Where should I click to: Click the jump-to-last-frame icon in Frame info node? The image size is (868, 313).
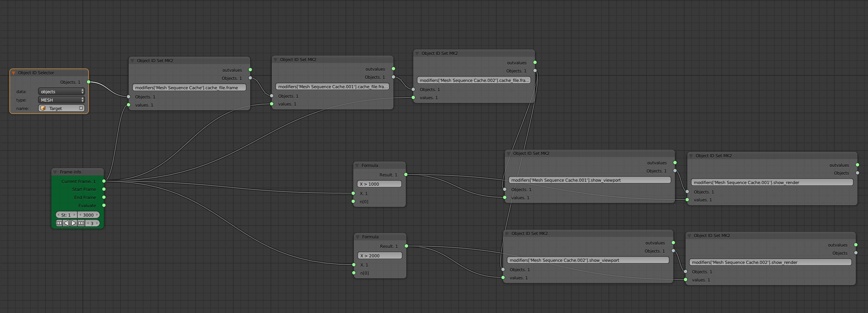coord(81,223)
